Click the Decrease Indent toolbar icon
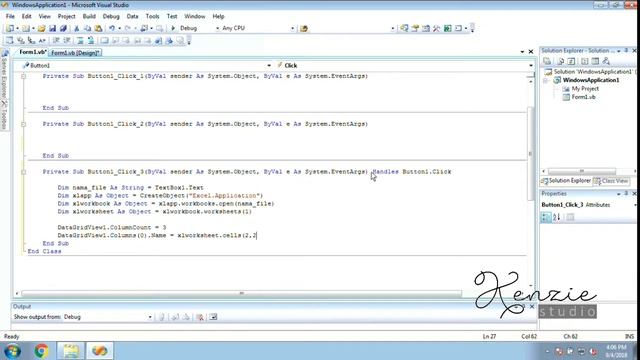 point(56,40)
